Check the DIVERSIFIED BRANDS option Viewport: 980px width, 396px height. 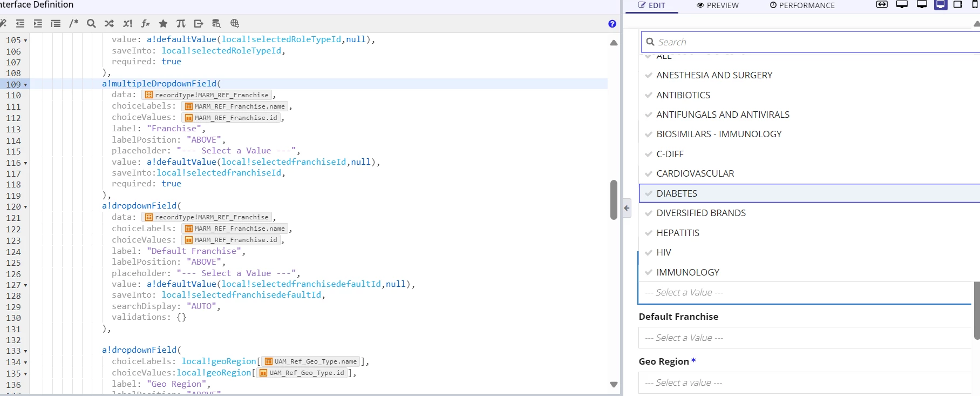click(809, 213)
